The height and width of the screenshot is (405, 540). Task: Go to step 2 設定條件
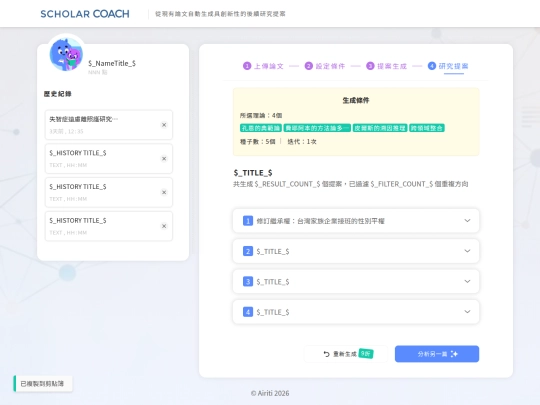tap(325, 66)
